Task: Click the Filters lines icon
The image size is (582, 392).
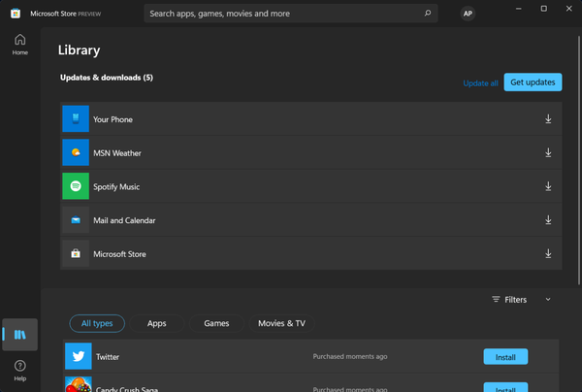Action: 496,299
